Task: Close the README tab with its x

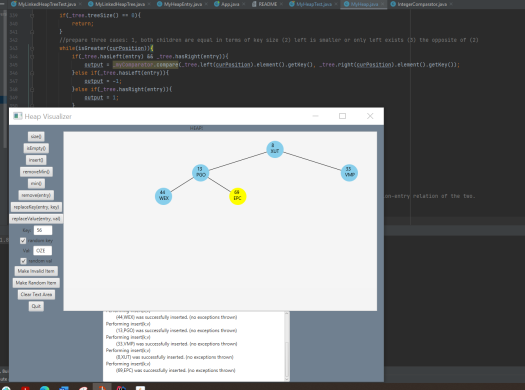Action: click(x=281, y=4)
